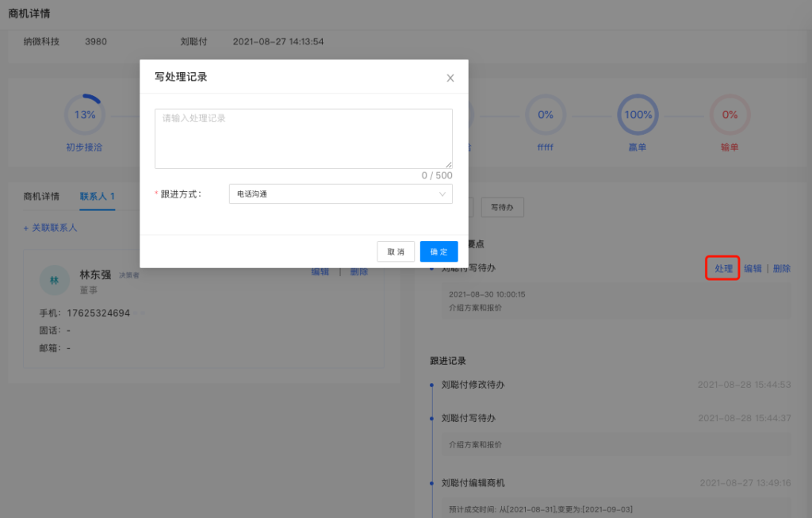Click the 处理 link on the to-do
The height and width of the screenshot is (518, 812).
723,268
